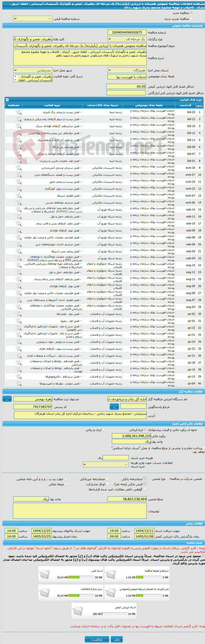Toggle the وثیقه ملکی checkbox

click(66, 484)
